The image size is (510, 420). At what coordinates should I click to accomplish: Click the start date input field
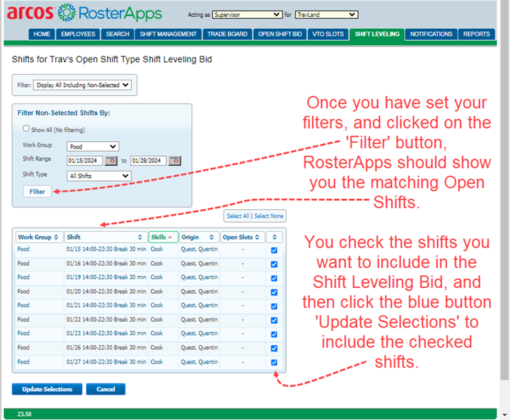(86, 161)
